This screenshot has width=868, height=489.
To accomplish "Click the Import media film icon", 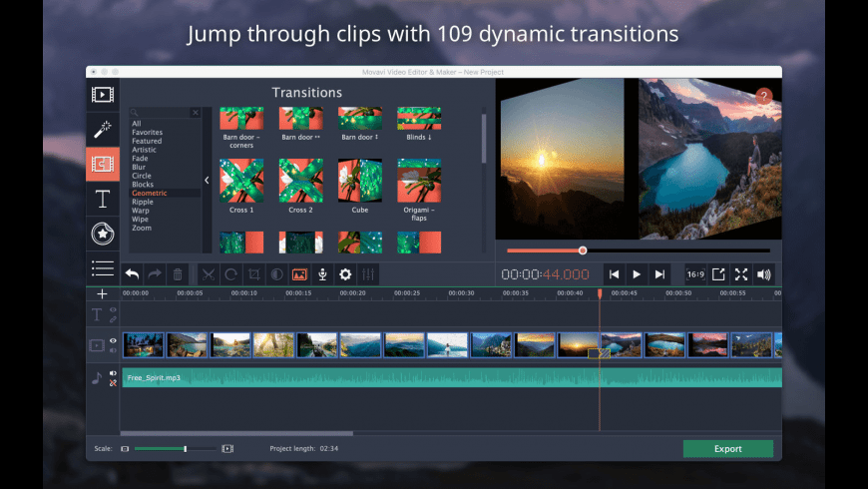I will pos(102,95).
